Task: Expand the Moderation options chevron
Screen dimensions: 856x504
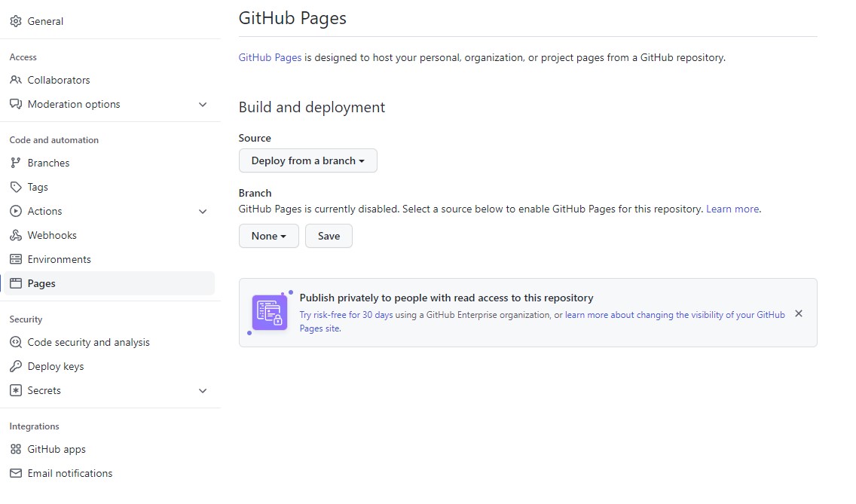Action: [x=203, y=104]
